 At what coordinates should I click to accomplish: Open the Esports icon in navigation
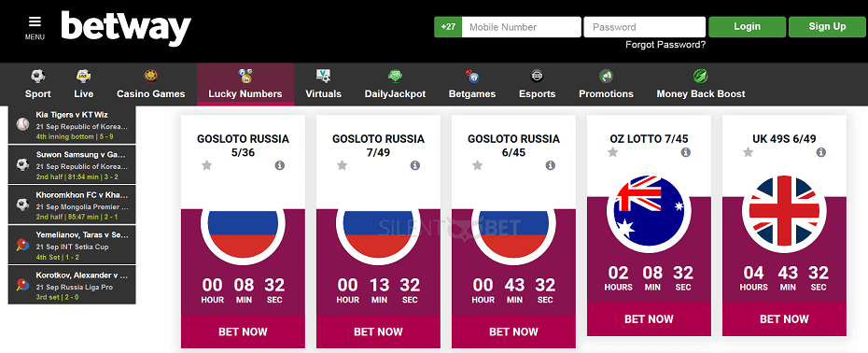[537, 76]
